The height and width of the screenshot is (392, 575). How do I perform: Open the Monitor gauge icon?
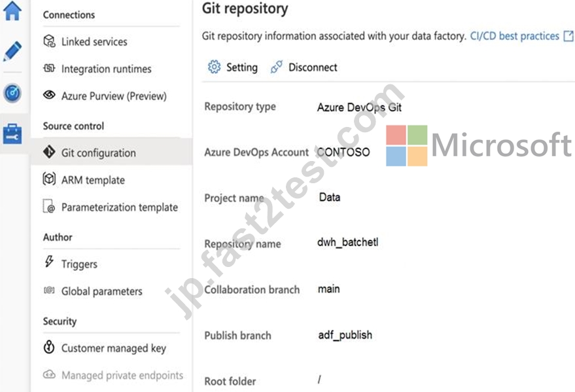point(12,93)
